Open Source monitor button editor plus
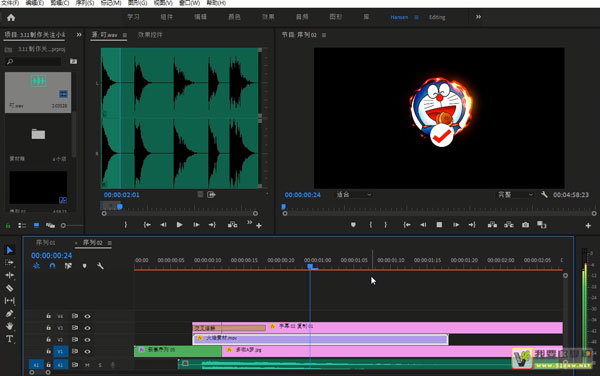This screenshot has width=600, height=376. pyautogui.click(x=259, y=226)
